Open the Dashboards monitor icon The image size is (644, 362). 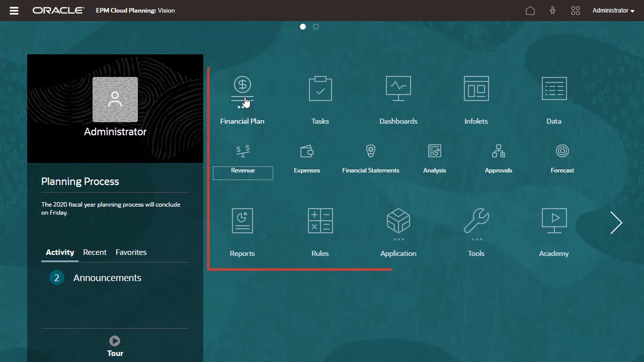click(x=398, y=88)
